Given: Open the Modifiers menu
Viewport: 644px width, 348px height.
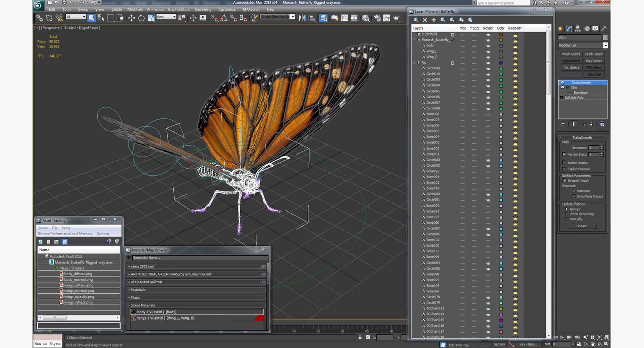Looking at the screenshot, I should (135, 9).
